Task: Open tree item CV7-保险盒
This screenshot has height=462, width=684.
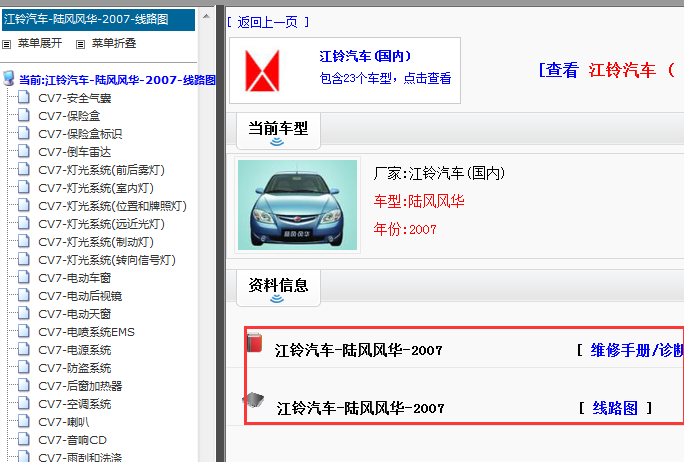Action: point(69,116)
